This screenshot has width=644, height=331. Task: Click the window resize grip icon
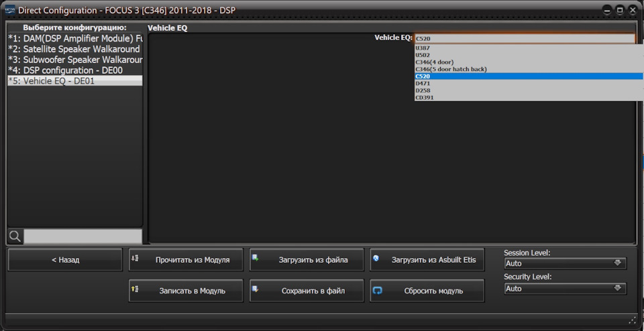[x=632, y=320]
